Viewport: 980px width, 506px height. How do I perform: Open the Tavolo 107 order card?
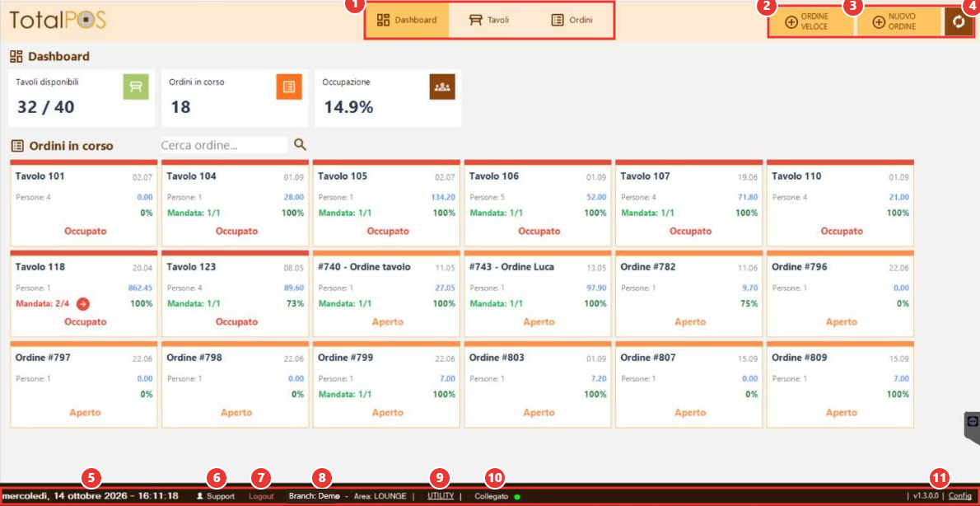(688, 204)
